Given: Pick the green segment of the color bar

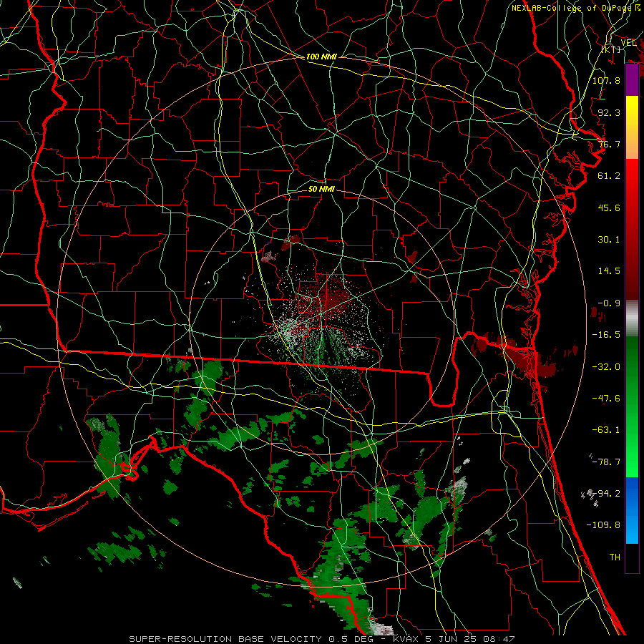Looking at the screenshot, I should [x=632, y=406].
